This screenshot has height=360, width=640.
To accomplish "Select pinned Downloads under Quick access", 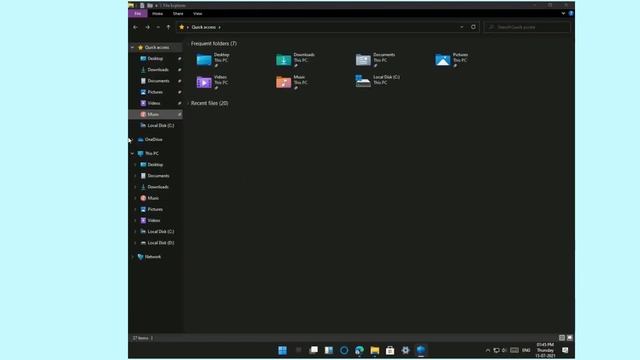I will (156, 70).
